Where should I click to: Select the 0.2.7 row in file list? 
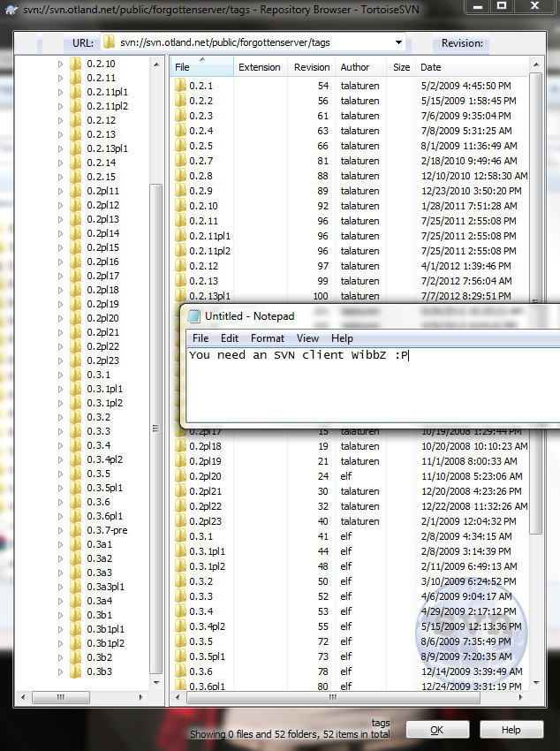351,161
